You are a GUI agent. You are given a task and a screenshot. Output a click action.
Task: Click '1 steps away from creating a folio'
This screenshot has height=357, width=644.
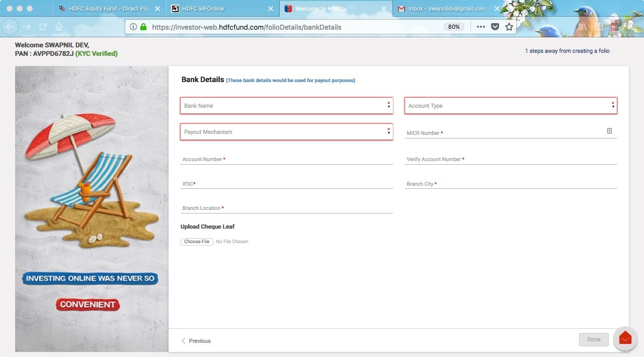click(x=567, y=51)
